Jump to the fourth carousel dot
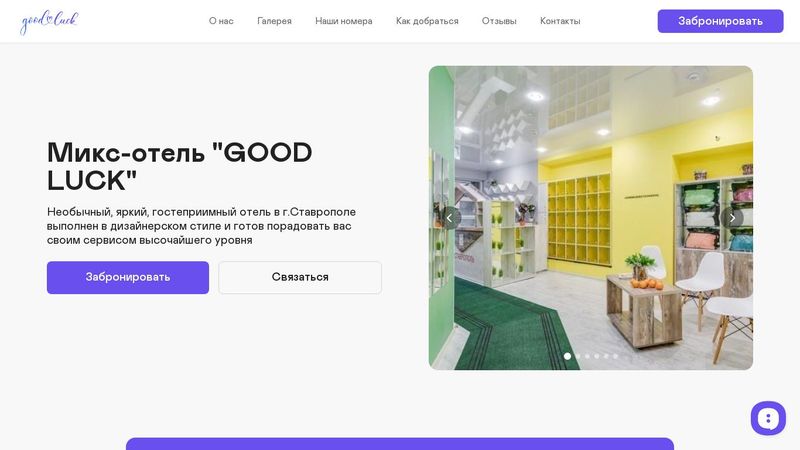The height and width of the screenshot is (450, 800). pos(596,356)
